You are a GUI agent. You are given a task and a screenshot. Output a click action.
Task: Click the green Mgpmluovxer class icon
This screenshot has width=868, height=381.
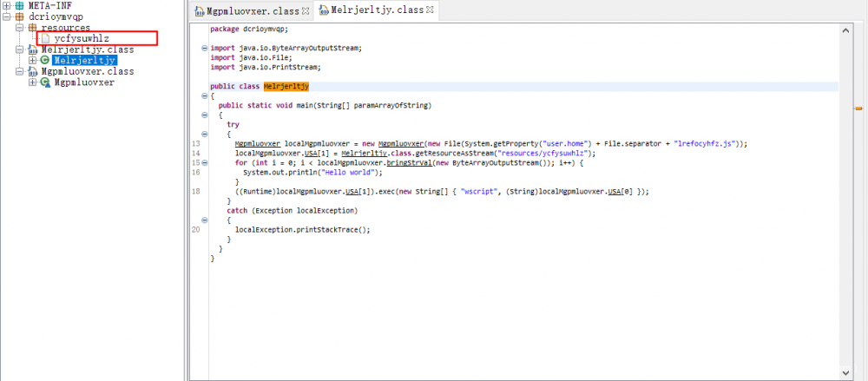[45, 82]
